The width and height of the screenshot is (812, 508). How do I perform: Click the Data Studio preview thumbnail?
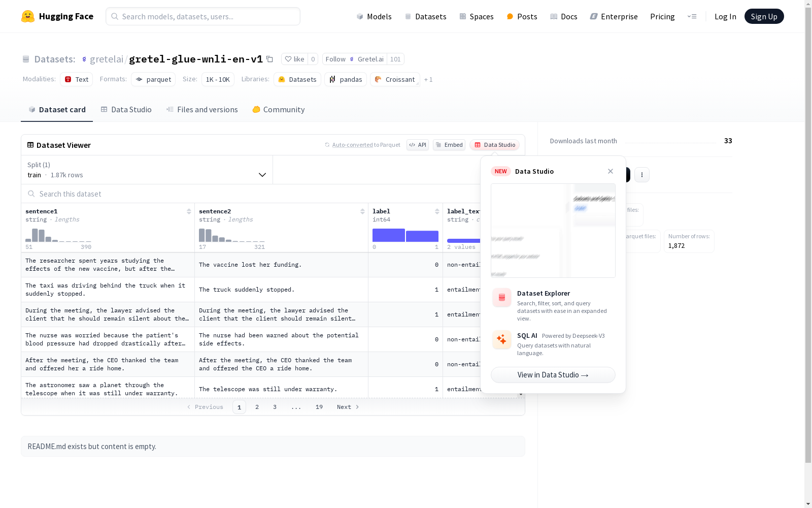(x=553, y=231)
